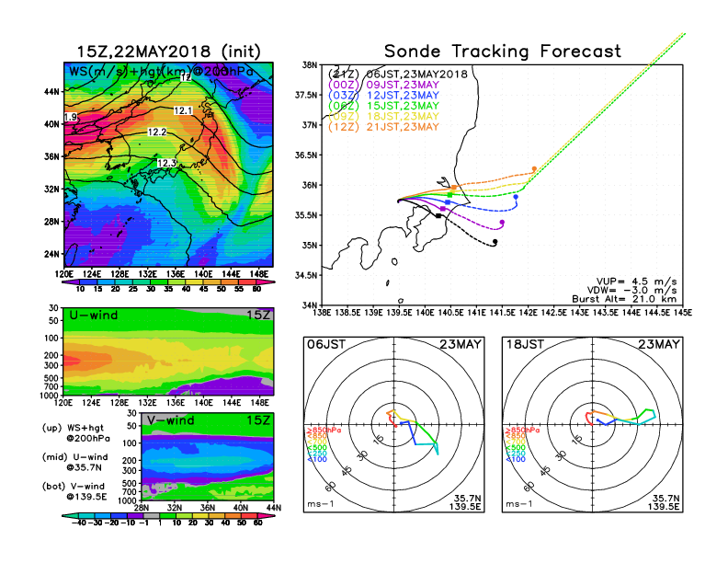Click the "138E" longitude label on the tracking map

323,313
